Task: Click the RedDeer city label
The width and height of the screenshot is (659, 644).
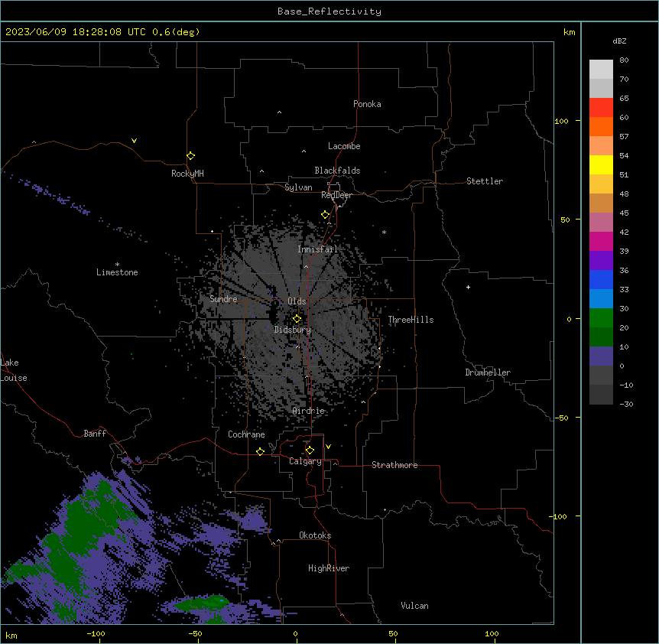Action: [x=336, y=195]
